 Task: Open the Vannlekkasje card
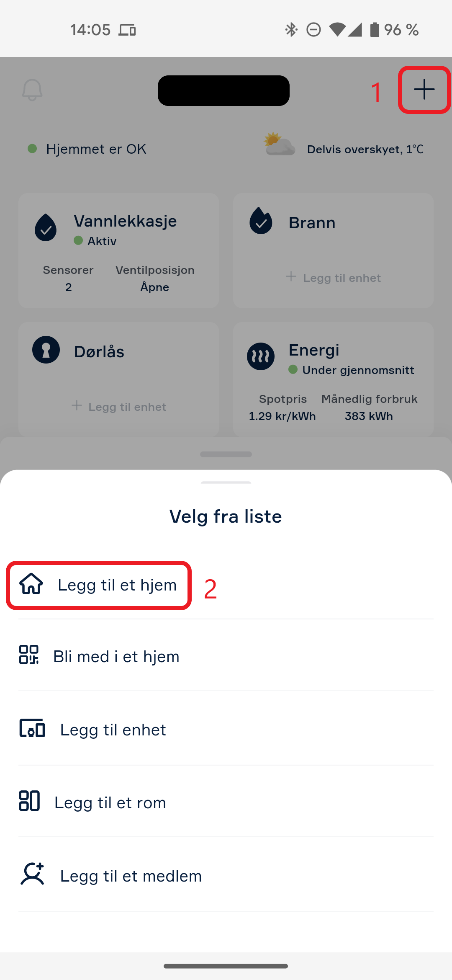pos(119,250)
